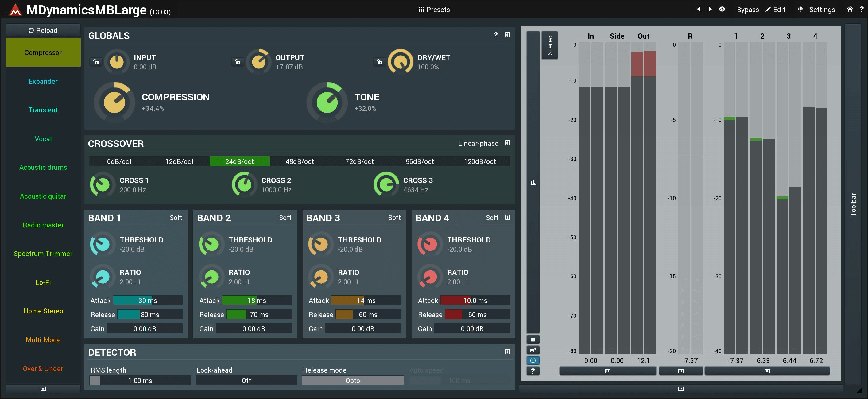Screen dimensions: 868x399
Task: Click the home icon in the top right
Action: pyautogui.click(x=850, y=9)
